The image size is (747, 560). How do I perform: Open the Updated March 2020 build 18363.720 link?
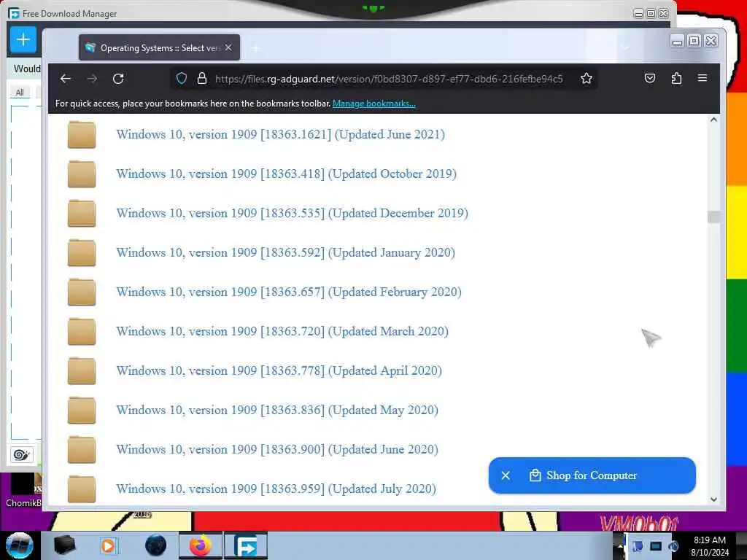pyautogui.click(x=282, y=332)
